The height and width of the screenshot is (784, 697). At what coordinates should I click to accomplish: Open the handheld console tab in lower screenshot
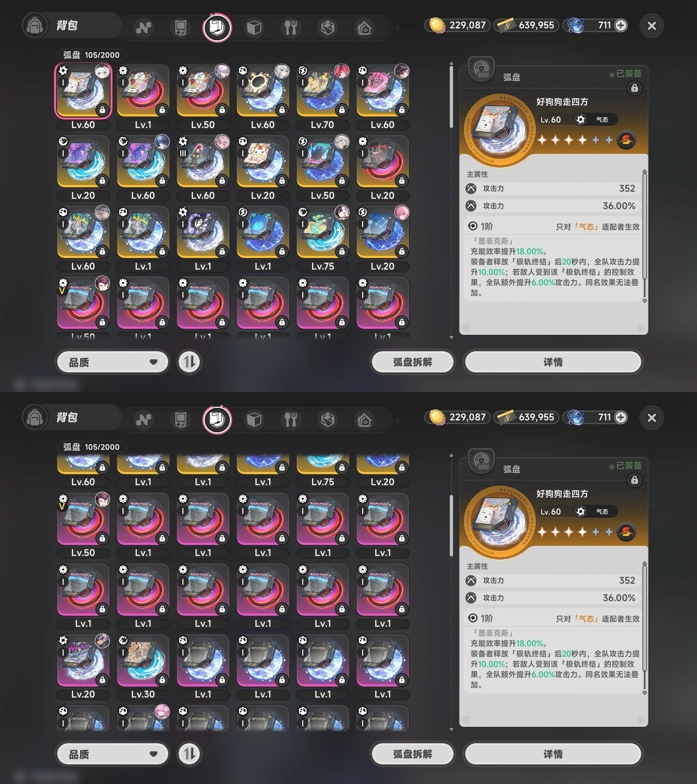tap(180, 419)
